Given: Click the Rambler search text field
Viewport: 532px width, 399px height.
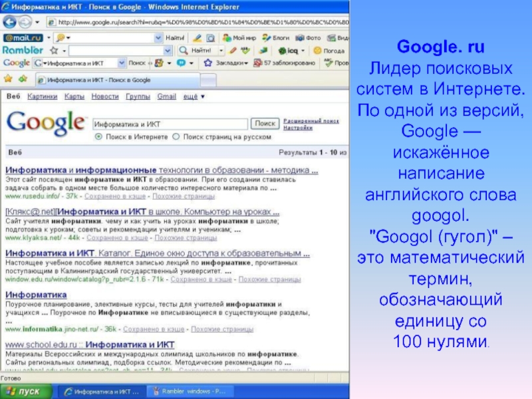Looking at the screenshot, I should [x=116, y=51].
